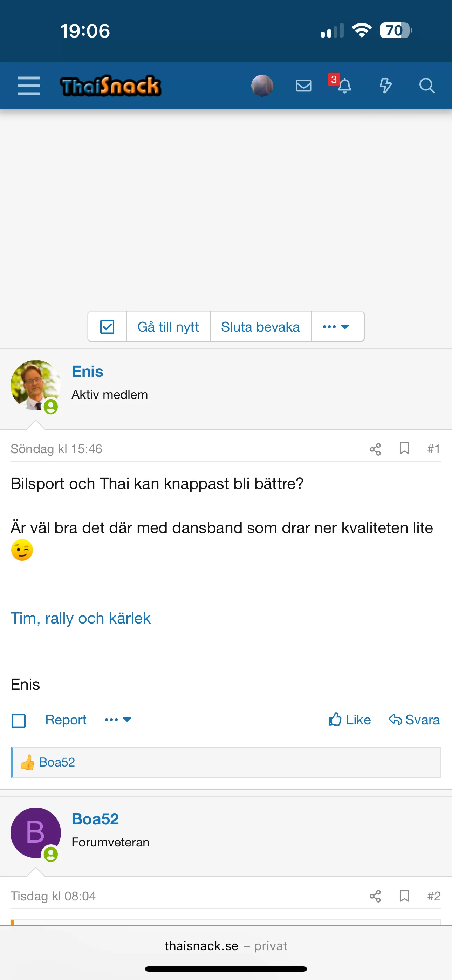Open the What's new lightning icon
Viewport: 452px width, 980px height.
385,86
